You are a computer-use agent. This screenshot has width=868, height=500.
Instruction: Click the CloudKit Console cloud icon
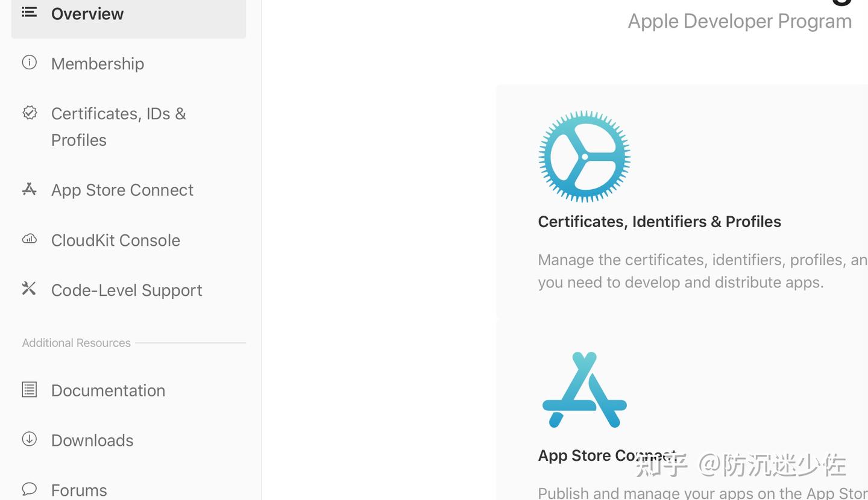(29, 239)
